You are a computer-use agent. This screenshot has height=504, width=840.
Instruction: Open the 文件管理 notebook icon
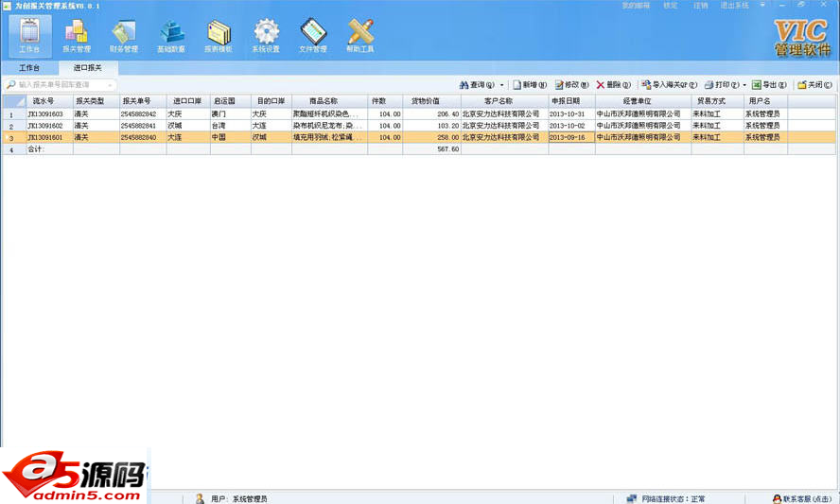[x=313, y=36]
